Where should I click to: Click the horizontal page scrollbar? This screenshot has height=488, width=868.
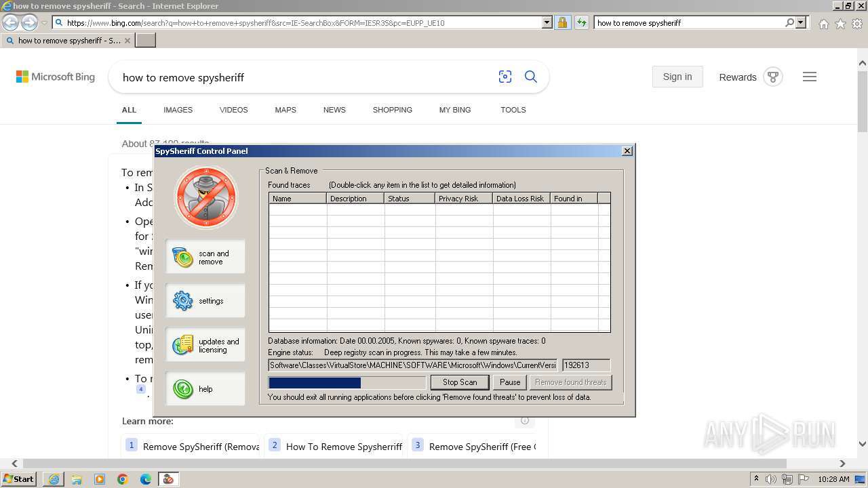[x=405, y=464]
